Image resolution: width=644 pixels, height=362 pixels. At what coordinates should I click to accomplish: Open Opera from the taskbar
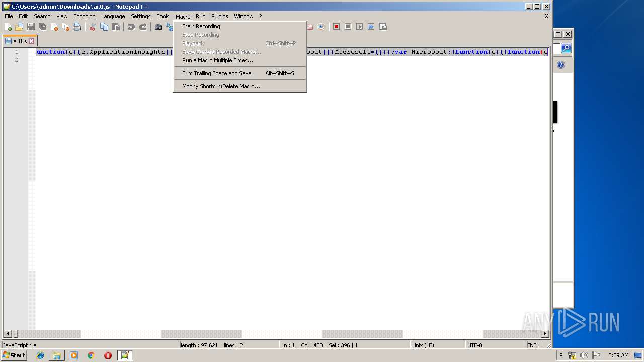click(x=108, y=355)
